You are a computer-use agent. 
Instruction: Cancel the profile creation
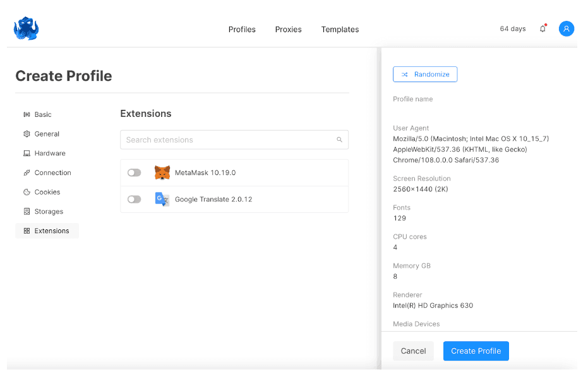413,351
